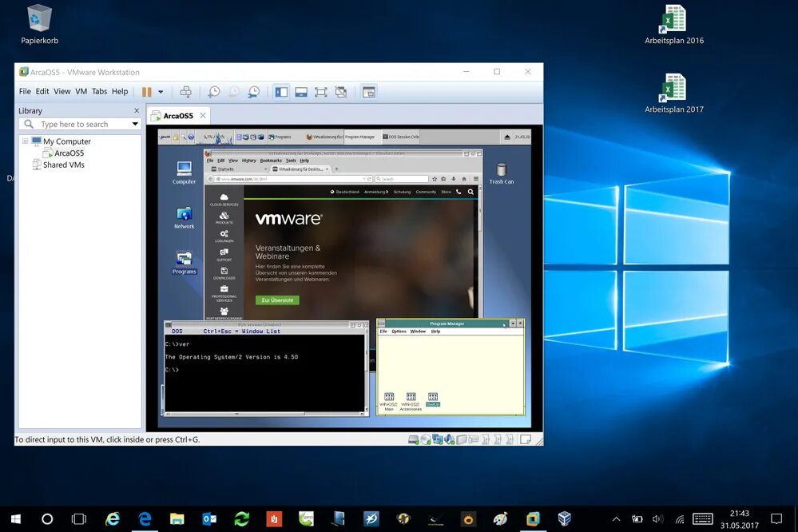Image resolution: width=798 pixels, height=532 pixels.
Task: Click the CD/DVD drive status icon
Action: (x=426, y=439)
